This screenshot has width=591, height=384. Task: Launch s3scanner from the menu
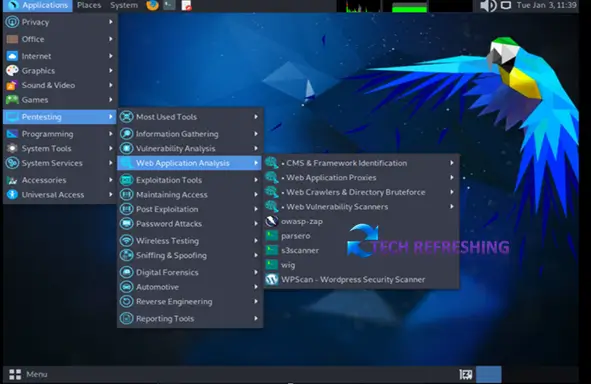tap(362, 251)
